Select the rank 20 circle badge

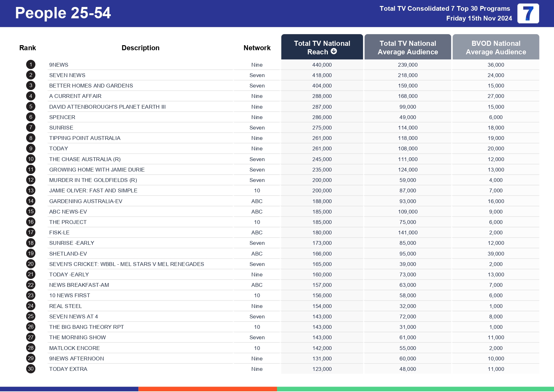pos(30,264)
